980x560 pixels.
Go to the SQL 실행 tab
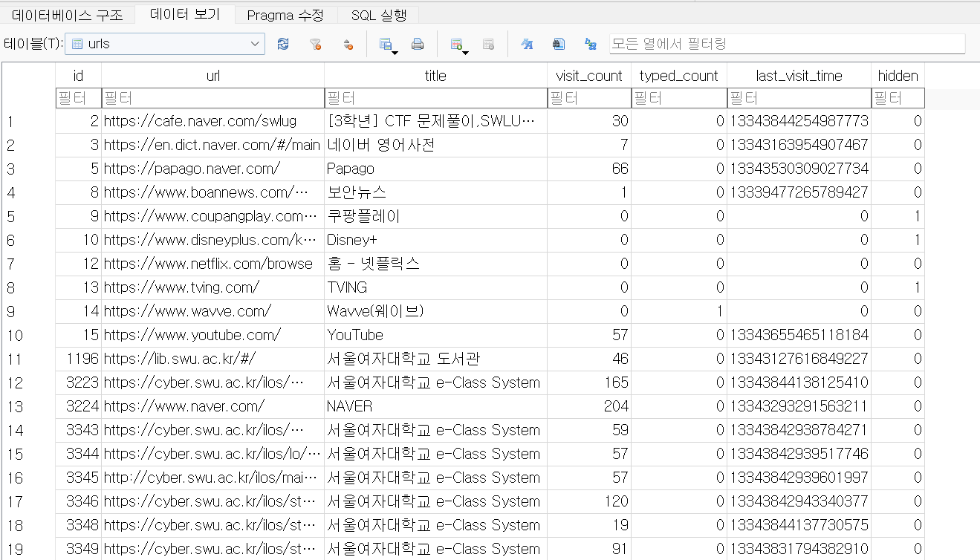[x=379, y=15]
